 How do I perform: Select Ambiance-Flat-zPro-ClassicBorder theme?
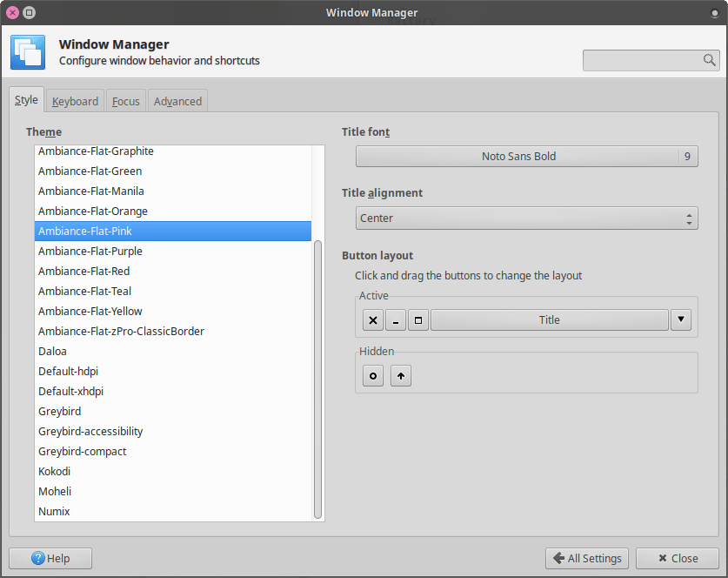tap(173, 331)
